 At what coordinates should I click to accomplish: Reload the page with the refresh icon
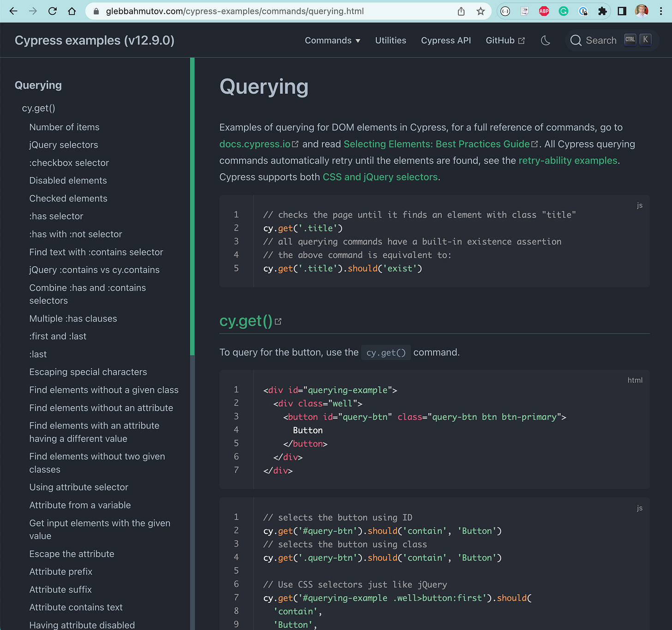coord(53,11)
